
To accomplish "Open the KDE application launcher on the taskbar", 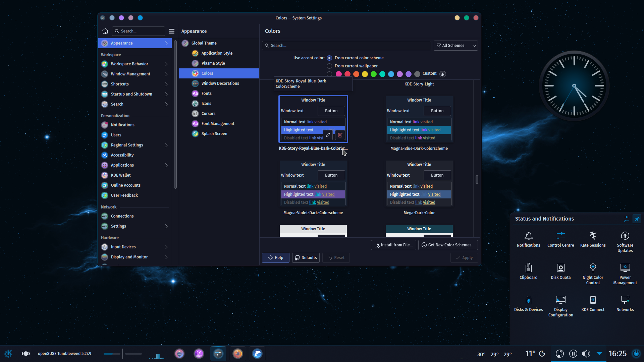I will [x=8, y=354].
